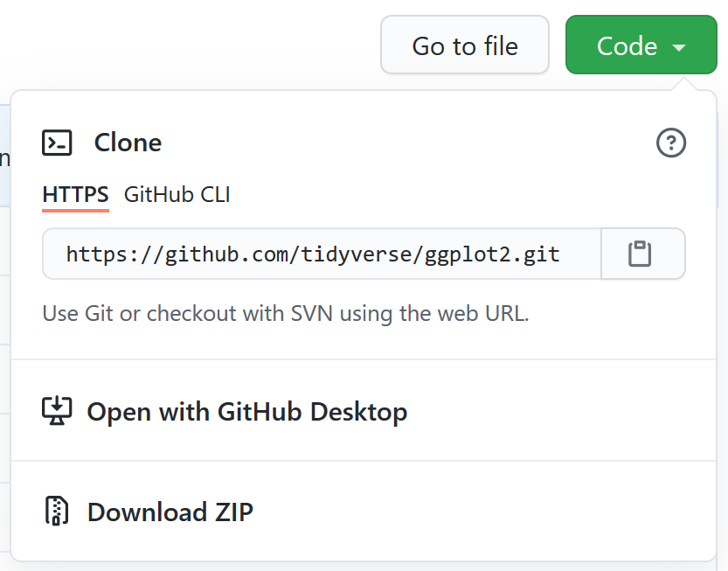Open clone help via question mark icon

671,143
